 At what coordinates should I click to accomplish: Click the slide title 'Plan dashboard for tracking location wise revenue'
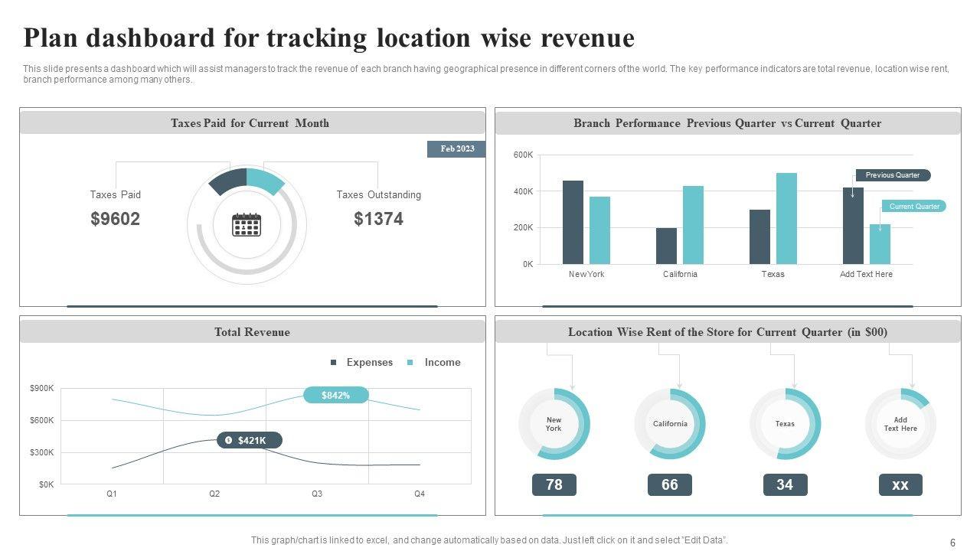329,37
